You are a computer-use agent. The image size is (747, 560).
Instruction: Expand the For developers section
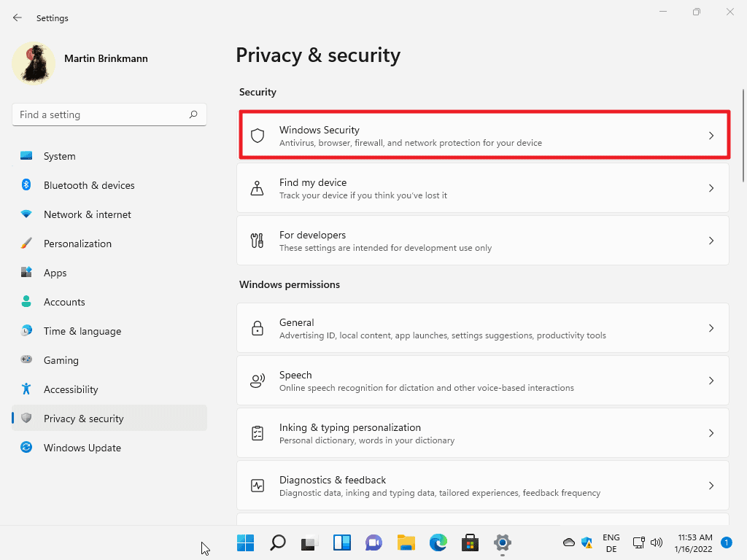(x=711, y=240)
